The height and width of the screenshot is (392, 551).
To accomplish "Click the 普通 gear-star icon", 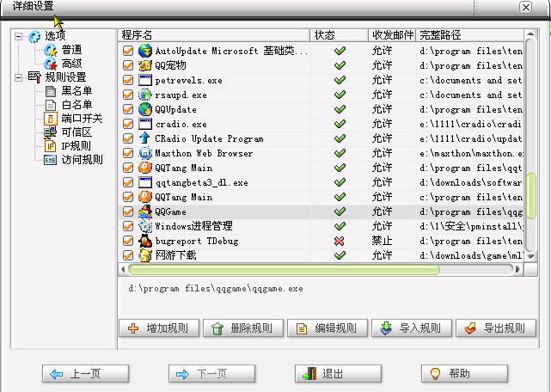I will coord(51,50).
